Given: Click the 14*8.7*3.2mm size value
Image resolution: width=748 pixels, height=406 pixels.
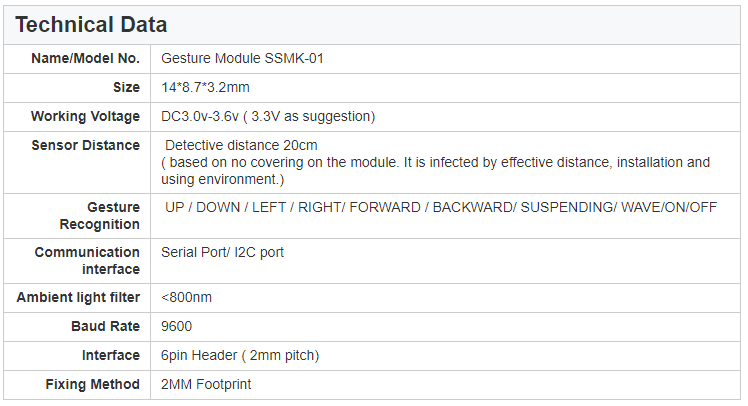Looking at the screenshot, I should (x=205, y=88).
